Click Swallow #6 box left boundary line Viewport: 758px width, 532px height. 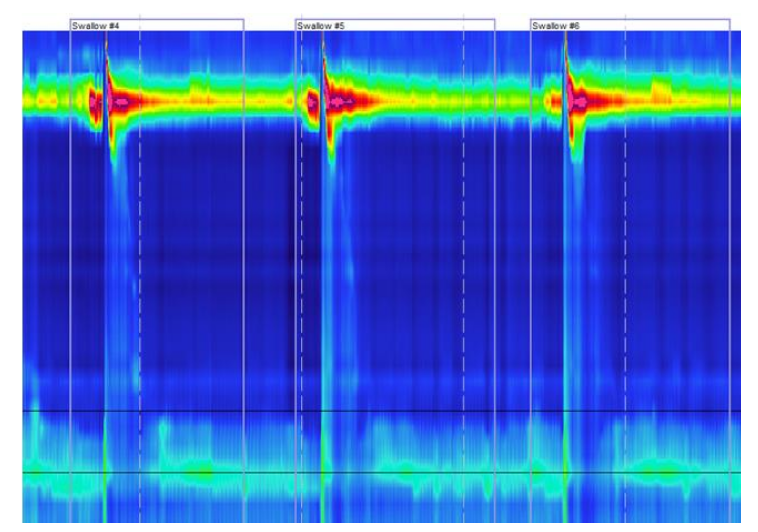[530, 231]
